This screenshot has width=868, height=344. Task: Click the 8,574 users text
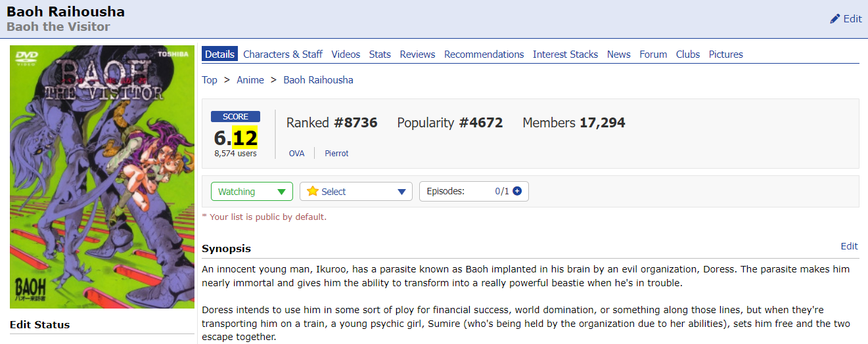tap(235, 154)
